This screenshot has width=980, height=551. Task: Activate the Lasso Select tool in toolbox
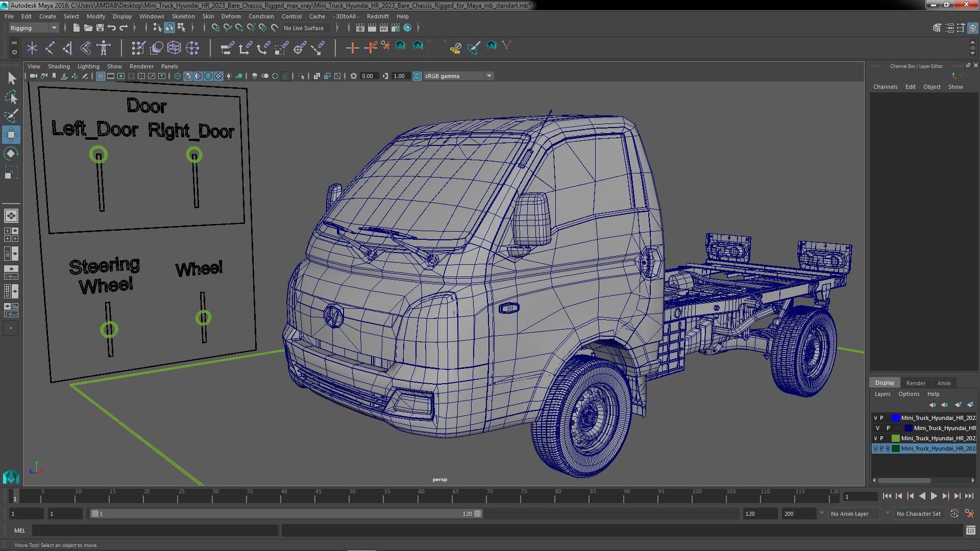[11, 97]
